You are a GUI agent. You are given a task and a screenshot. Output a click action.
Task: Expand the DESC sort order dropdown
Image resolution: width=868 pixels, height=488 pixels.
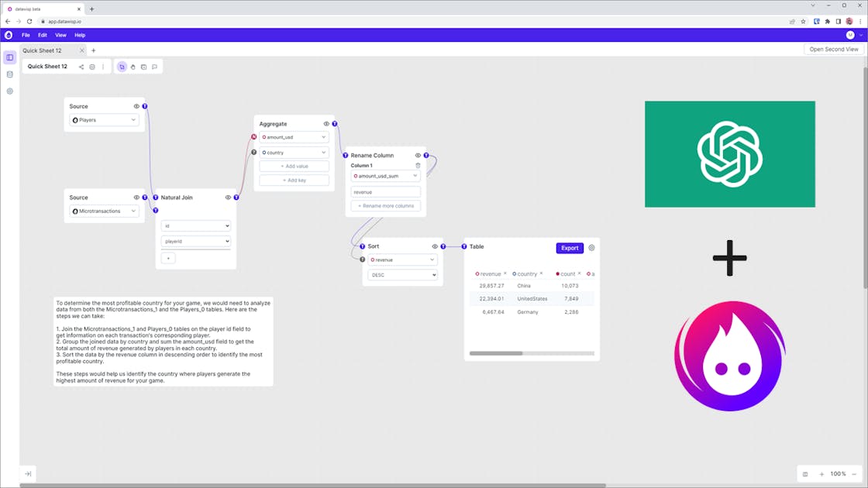(x=402, y=274)
